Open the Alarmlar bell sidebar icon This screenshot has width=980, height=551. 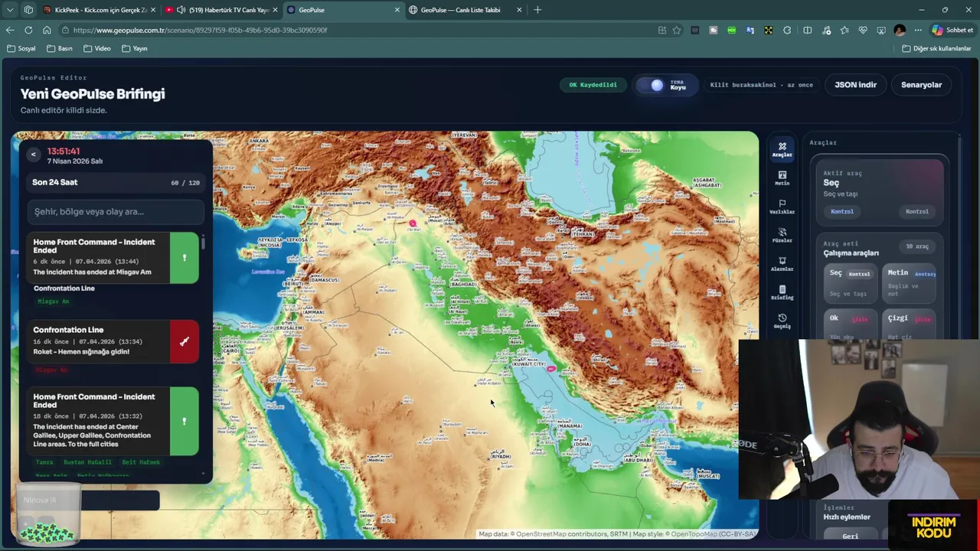(x=782, y=264)
